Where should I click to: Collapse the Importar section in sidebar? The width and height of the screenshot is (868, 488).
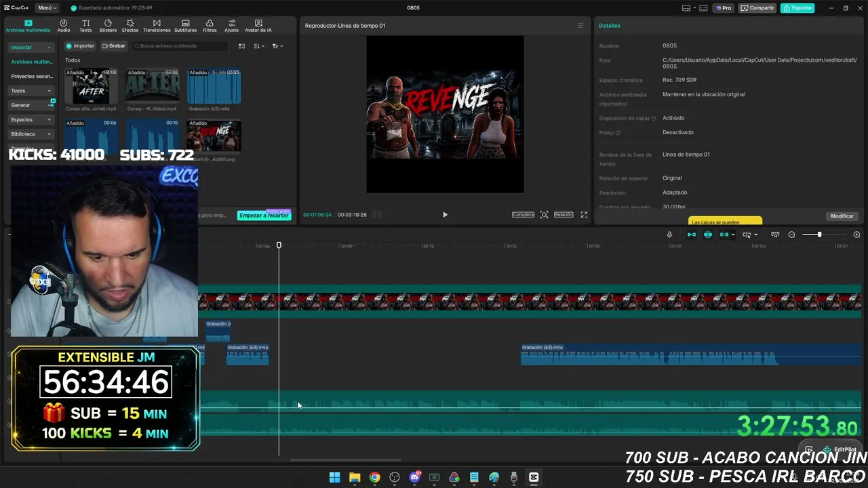click(x=31, y=47)
